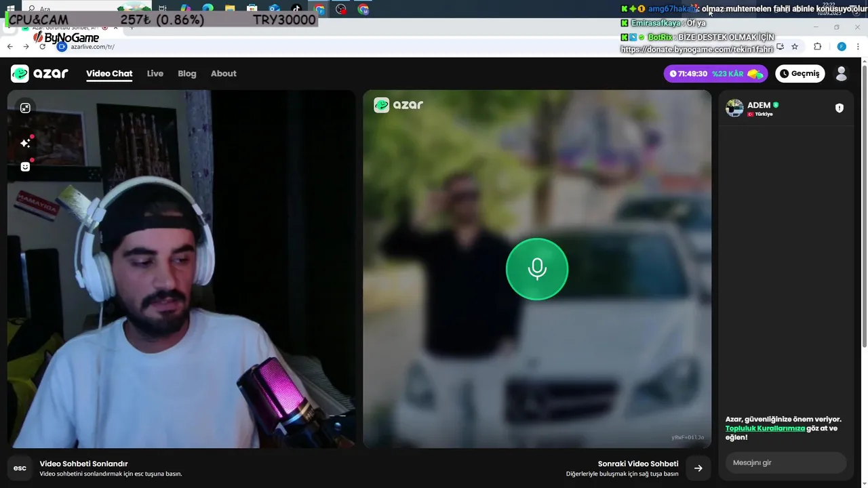Open the face mask filter icon
This screenshot has height=488, width=868.
coord(25,167)
